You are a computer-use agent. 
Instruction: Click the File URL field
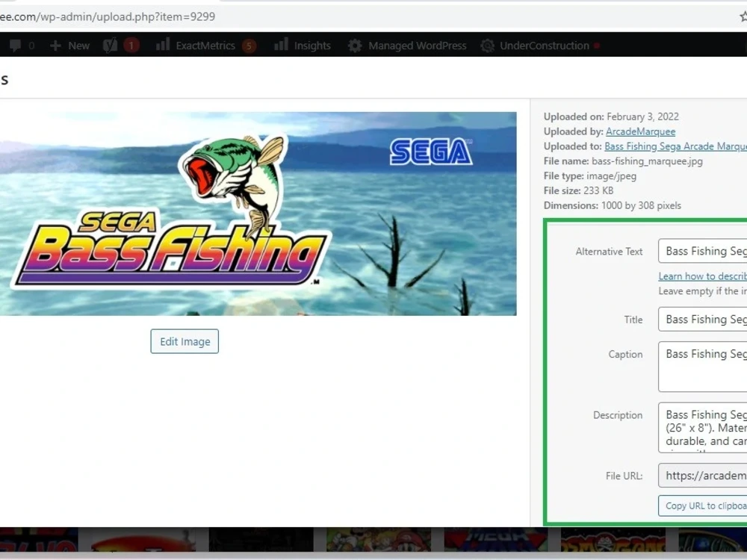click(x=703, y=475)
